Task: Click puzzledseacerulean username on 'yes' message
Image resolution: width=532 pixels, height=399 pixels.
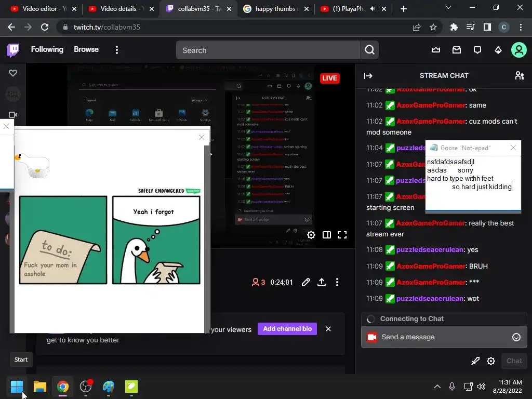Action: (x=430, y=250)
